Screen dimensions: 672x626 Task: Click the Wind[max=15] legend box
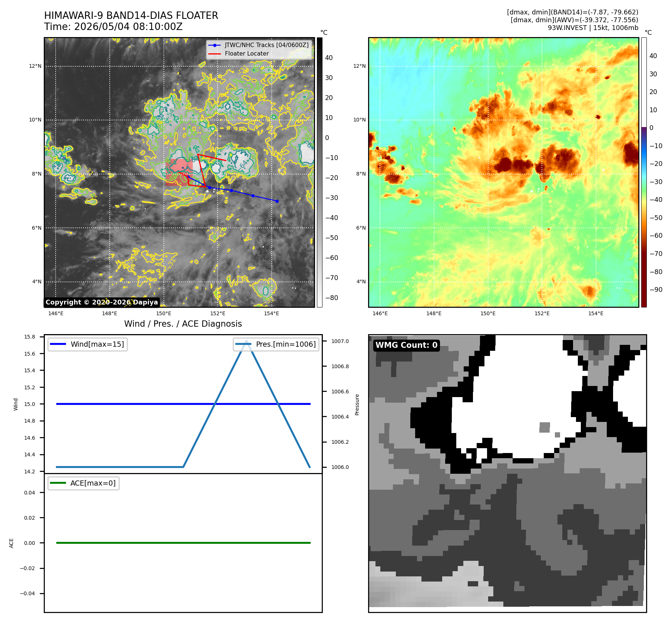(x=87, y=344)
